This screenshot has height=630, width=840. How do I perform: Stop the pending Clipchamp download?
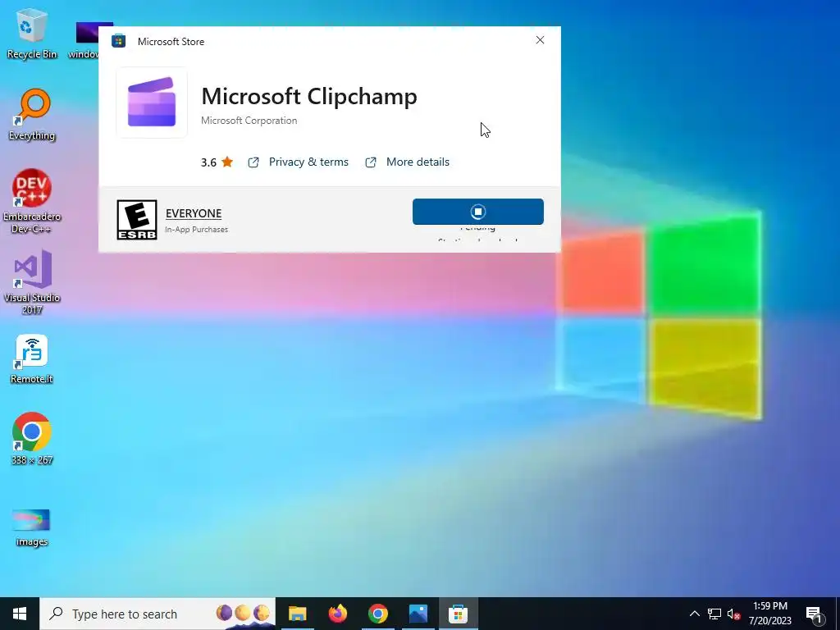[478, 212]
